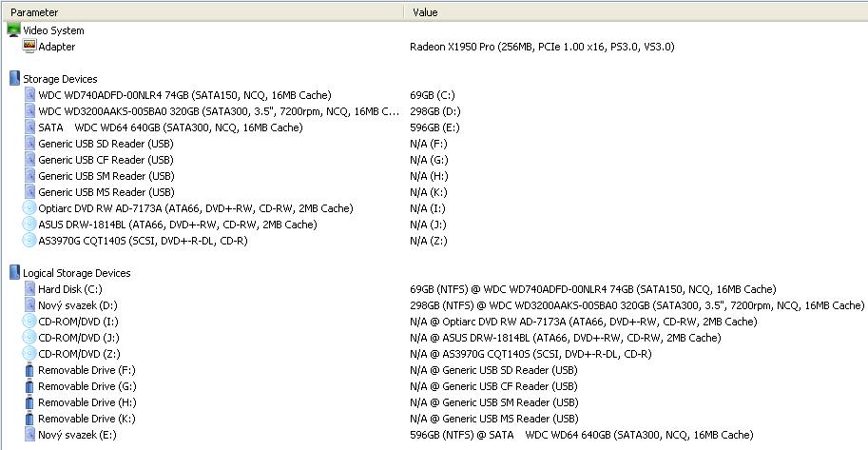Click the Removable Drive (H:) icon
This screenshot has width=868, height=450.
tap(29, 401)
